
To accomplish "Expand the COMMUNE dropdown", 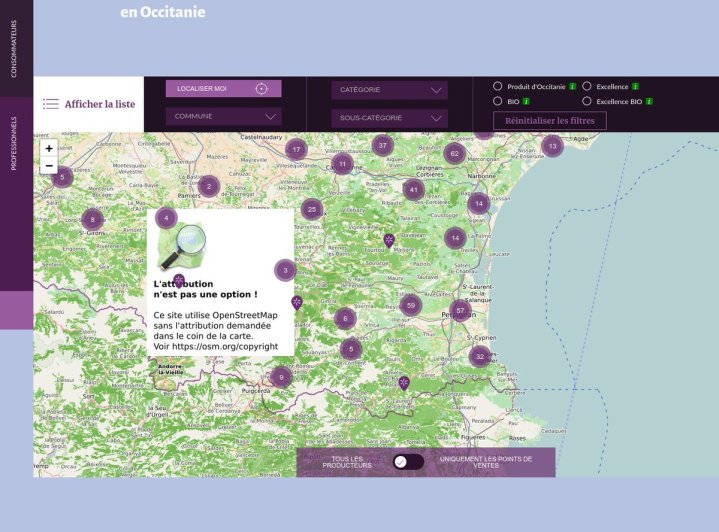I will pos(223,116).
